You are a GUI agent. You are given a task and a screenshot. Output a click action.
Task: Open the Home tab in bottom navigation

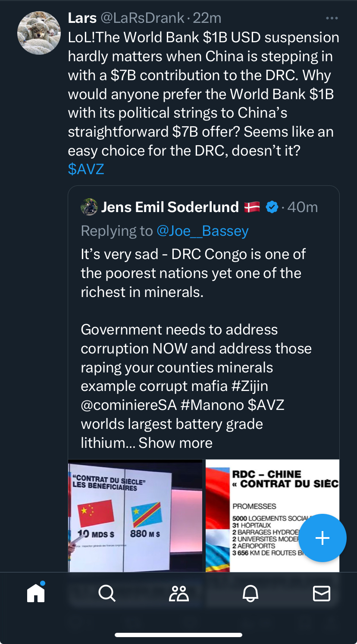coord(36,593)
